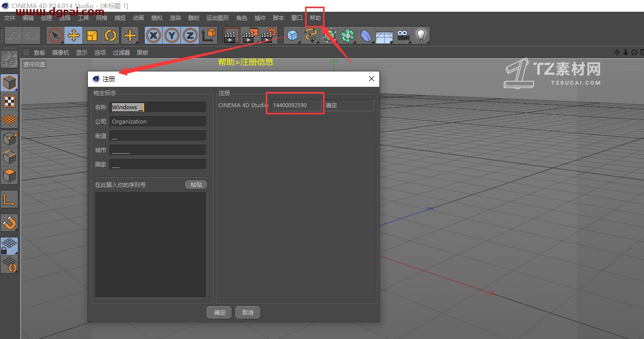
Task: Open the 渲染 menu in the menu bar
Action: click(175, 18)
